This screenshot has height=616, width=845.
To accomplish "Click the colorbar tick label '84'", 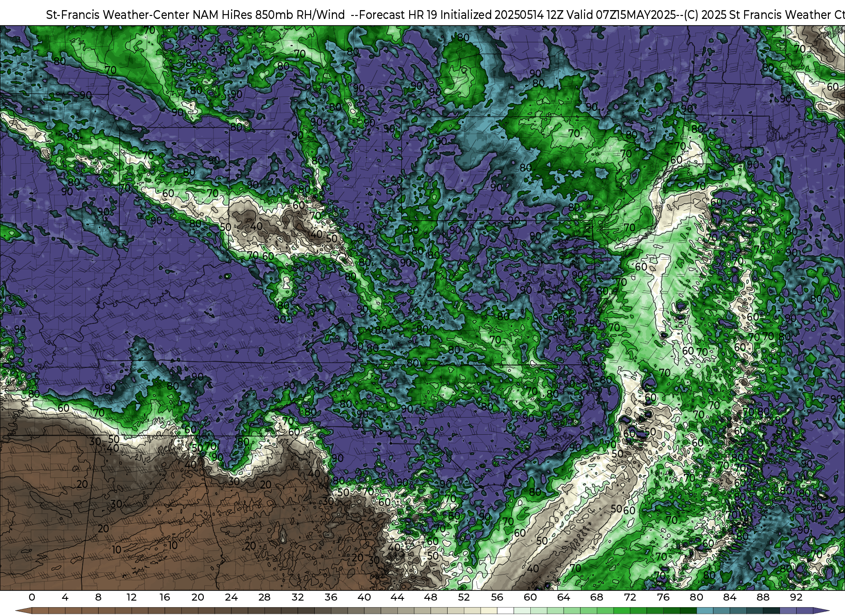I will tap(730, 598).
